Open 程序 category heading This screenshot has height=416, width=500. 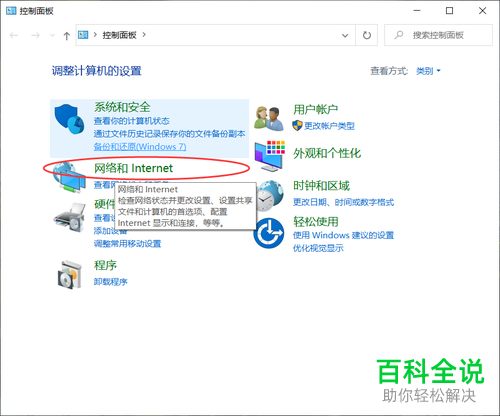(x=105, y=265)
